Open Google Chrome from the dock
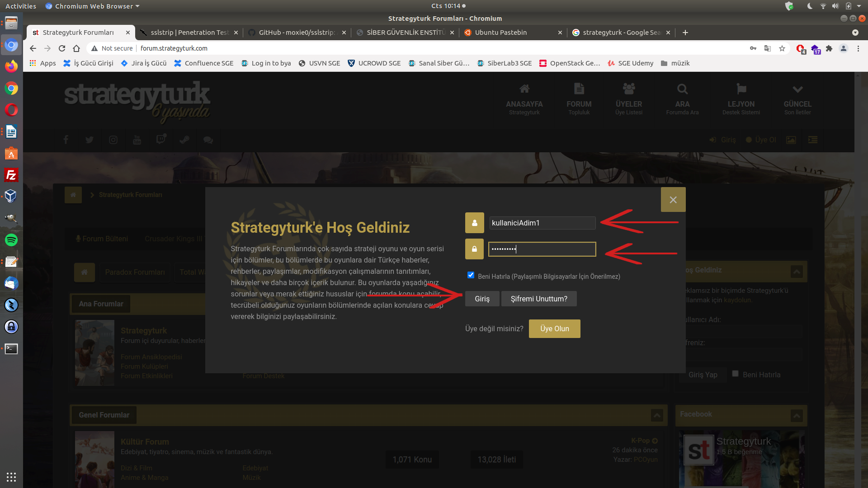The height and width of the screenshot is (488, 868). (x=11, y=88)
